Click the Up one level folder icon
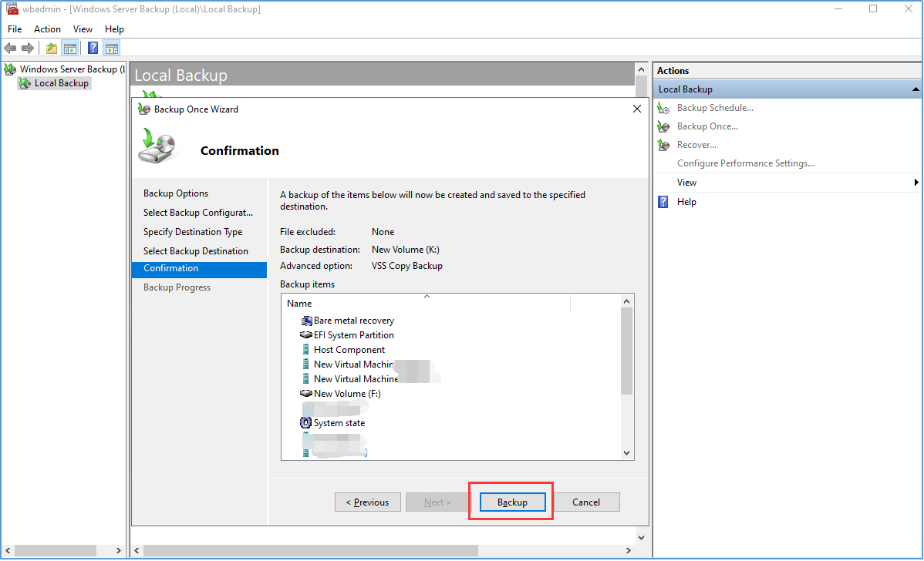 [x=52, y=49]
